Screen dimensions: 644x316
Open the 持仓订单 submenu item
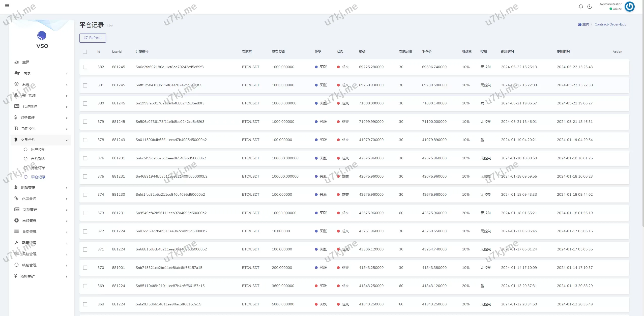pyautogui.click(x=38, y=168)
